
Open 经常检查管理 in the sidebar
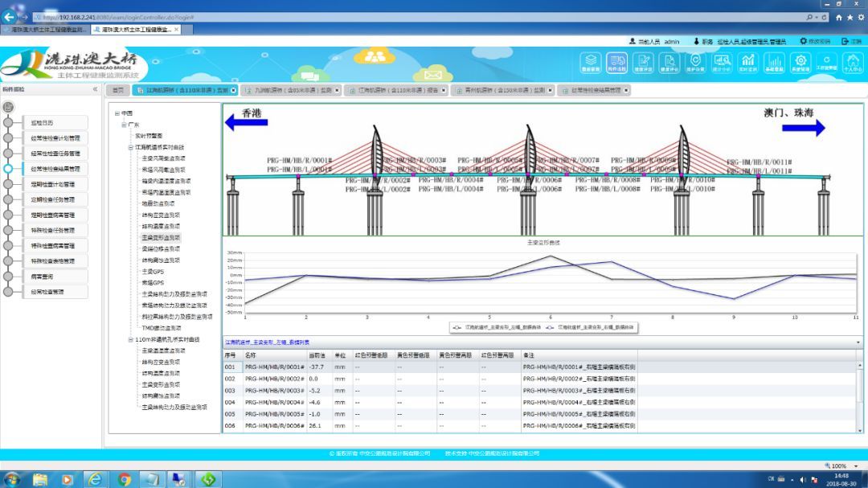click(x=55, y=292)
